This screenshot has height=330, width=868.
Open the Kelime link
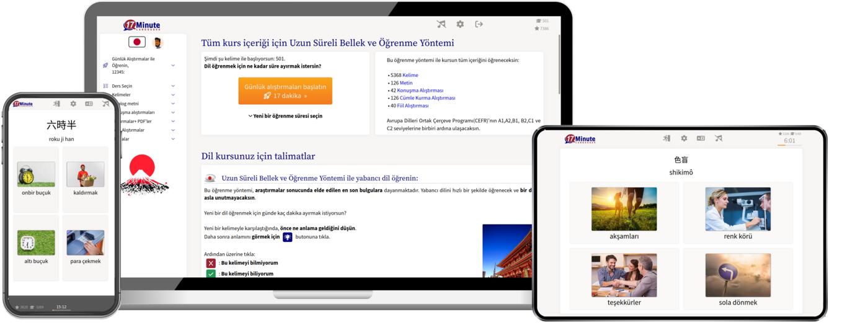[410, 75]
